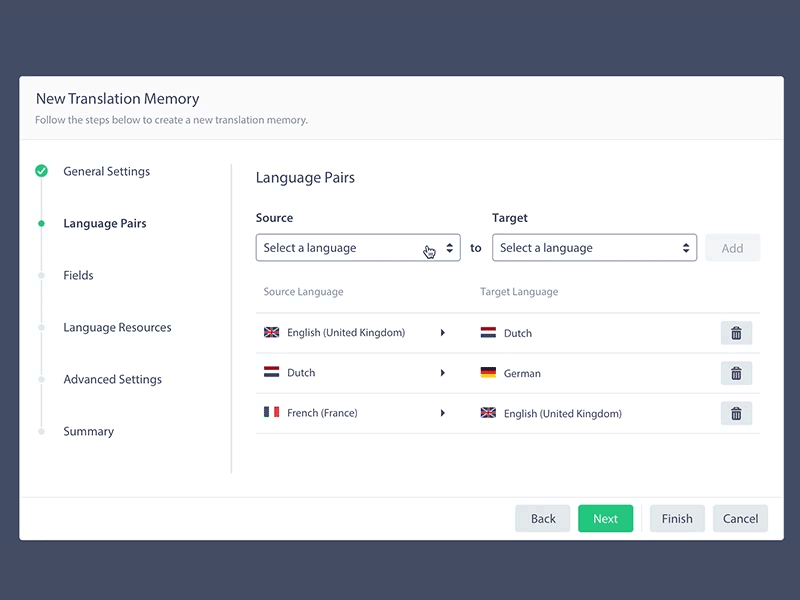Click the Back button
Screen dimensions: 800x600
coord(543,518)
